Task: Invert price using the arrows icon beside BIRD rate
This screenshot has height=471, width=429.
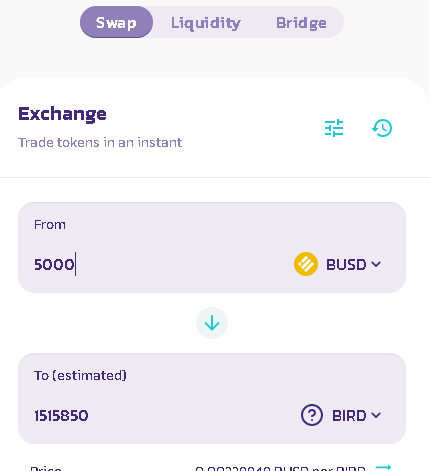Action: click(383, 467)
